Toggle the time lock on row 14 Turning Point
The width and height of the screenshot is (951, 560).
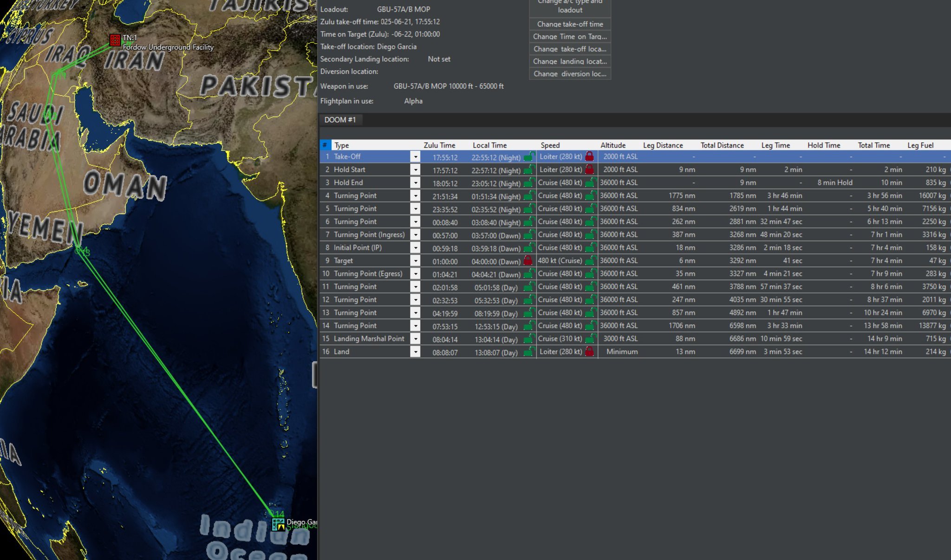pos(528,326)
